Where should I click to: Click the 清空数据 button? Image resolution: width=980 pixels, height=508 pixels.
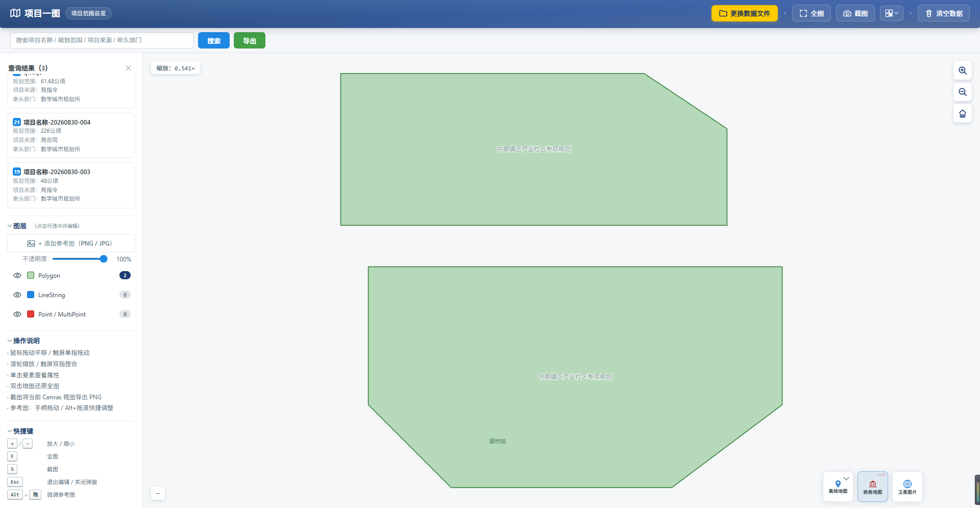(x=944, y=13)
